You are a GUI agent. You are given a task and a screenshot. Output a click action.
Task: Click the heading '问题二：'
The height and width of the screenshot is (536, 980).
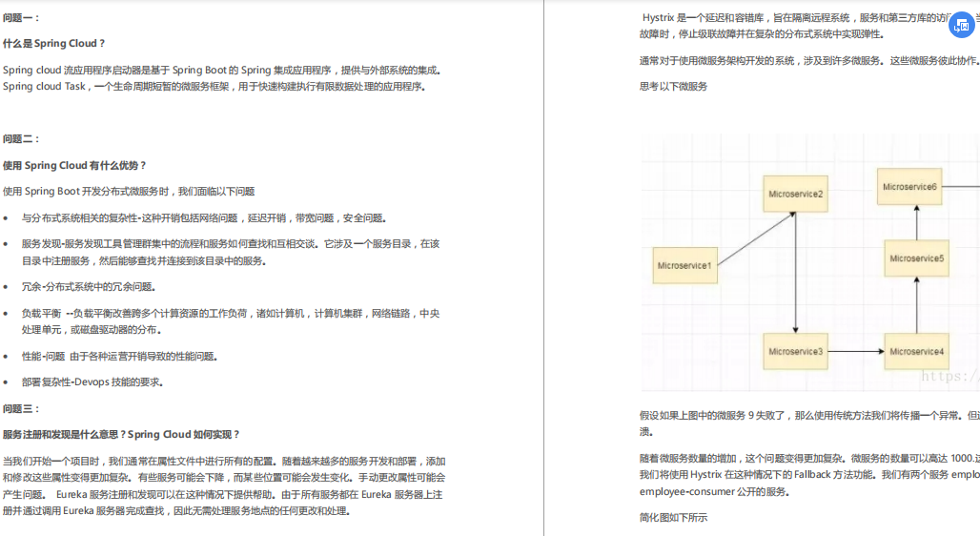(x=21, y=139)
